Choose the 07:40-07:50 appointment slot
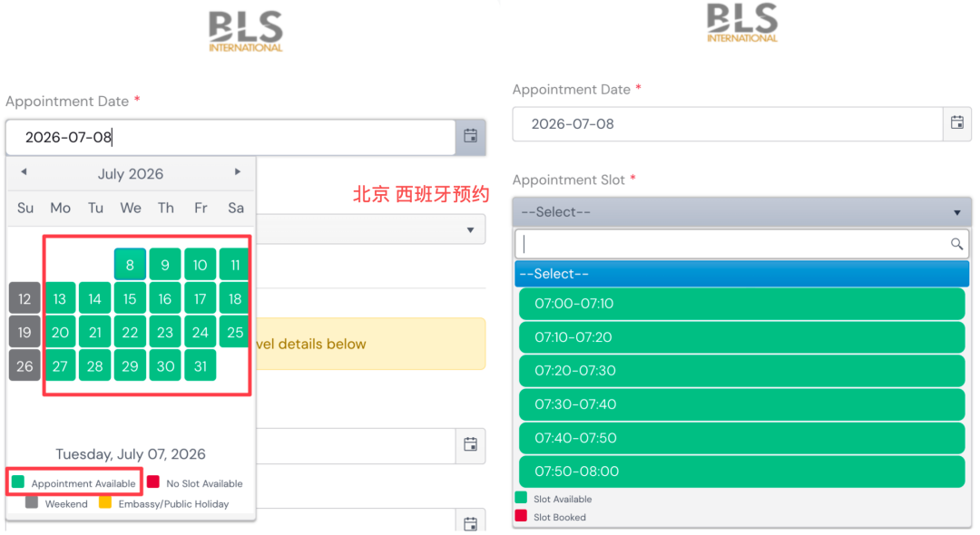 pyautogui.click(x=742, y=438)
